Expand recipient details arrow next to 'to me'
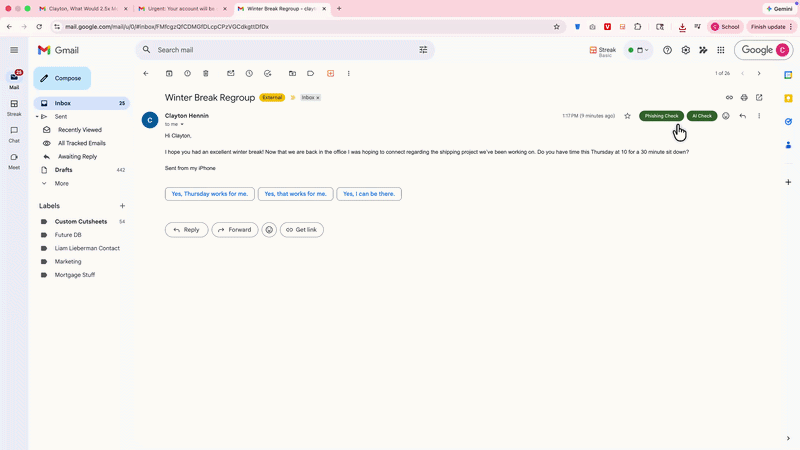 pos(182,124)
